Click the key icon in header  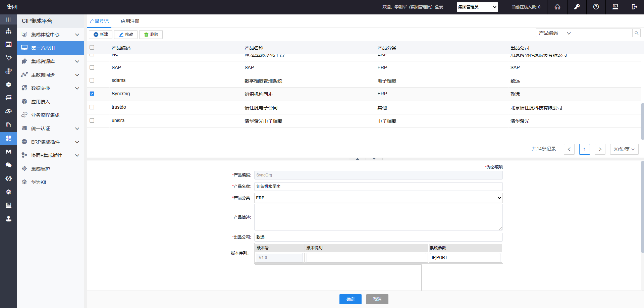pos(577,7)
